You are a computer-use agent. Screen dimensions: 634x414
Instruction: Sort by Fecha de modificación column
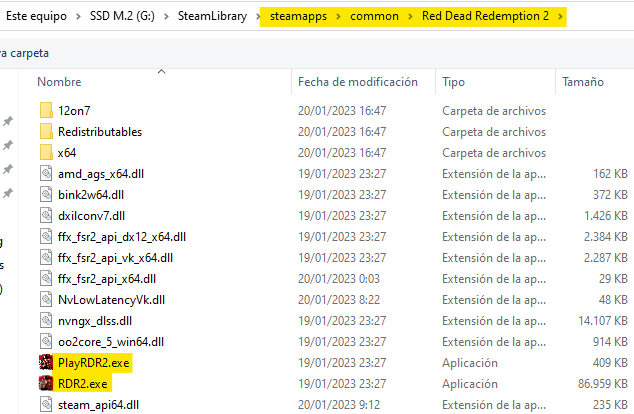(358, 82)
